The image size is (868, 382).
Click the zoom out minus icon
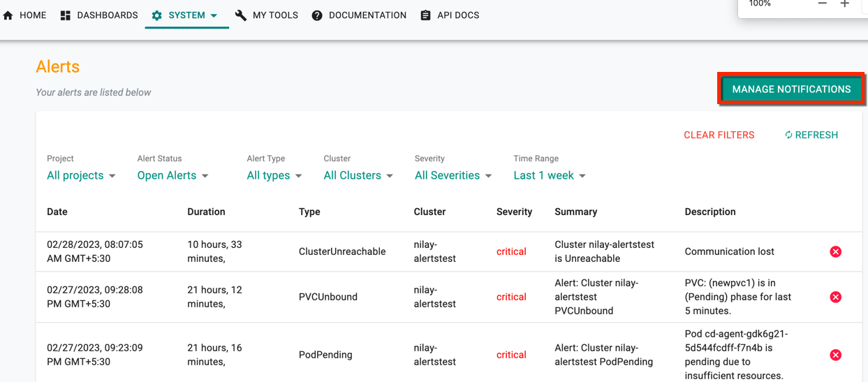pyautogui.click(x=823, y=4)
